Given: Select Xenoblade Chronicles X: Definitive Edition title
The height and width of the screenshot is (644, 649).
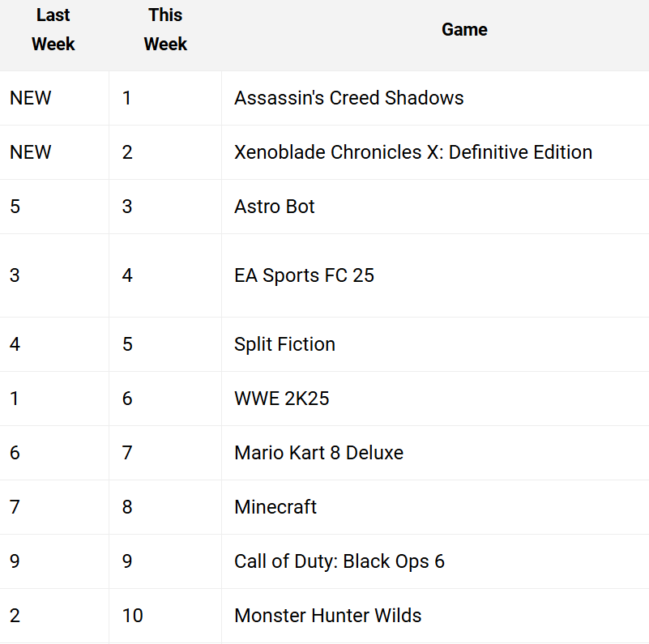Looking at the screenshot, I should pyautogui.click(x=413, y=152).
